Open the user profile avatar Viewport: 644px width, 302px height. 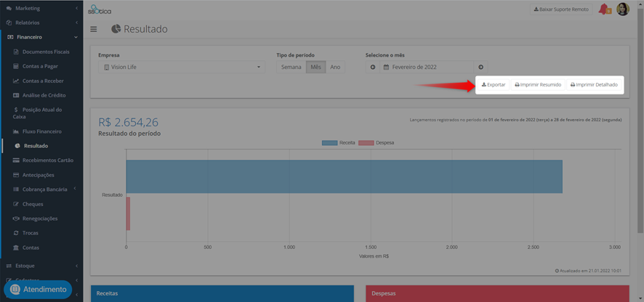[x=623, y=9]
